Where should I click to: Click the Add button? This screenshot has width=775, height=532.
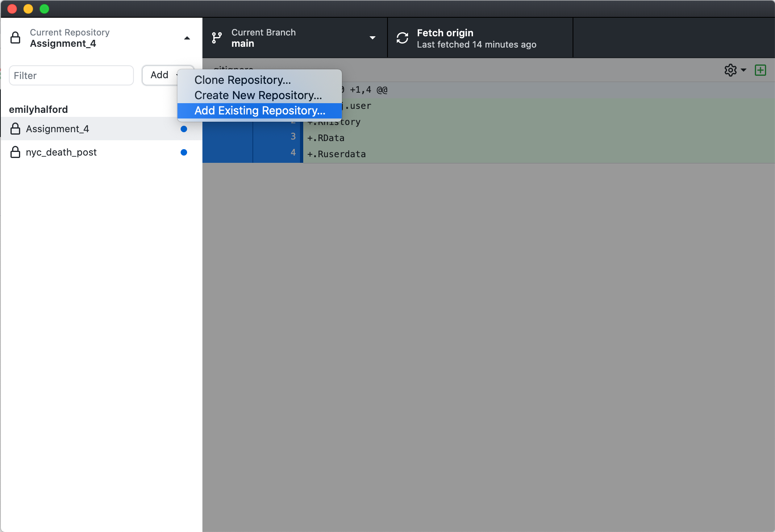tap(160, 75)
